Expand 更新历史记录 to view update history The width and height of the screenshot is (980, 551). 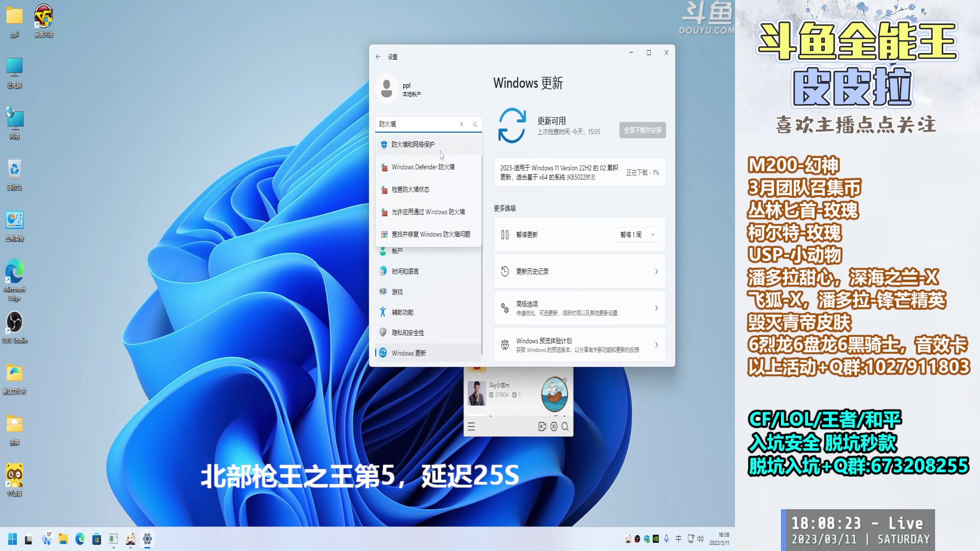point(579,271)
